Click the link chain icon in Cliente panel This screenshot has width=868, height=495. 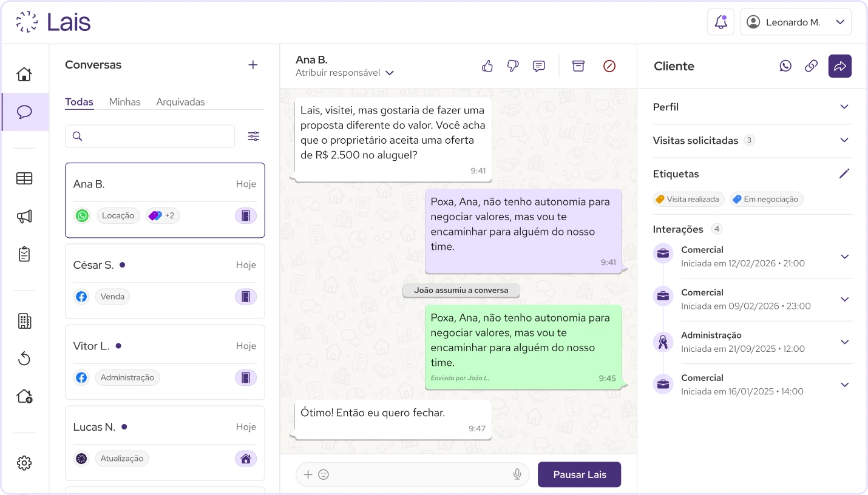(811, 66)
